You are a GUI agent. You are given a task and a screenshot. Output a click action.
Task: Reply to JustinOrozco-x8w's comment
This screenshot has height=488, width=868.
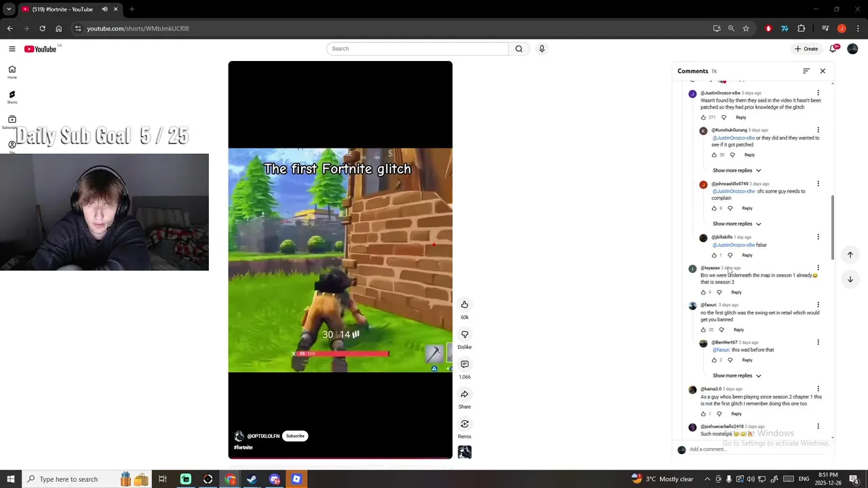coord(741,117)
